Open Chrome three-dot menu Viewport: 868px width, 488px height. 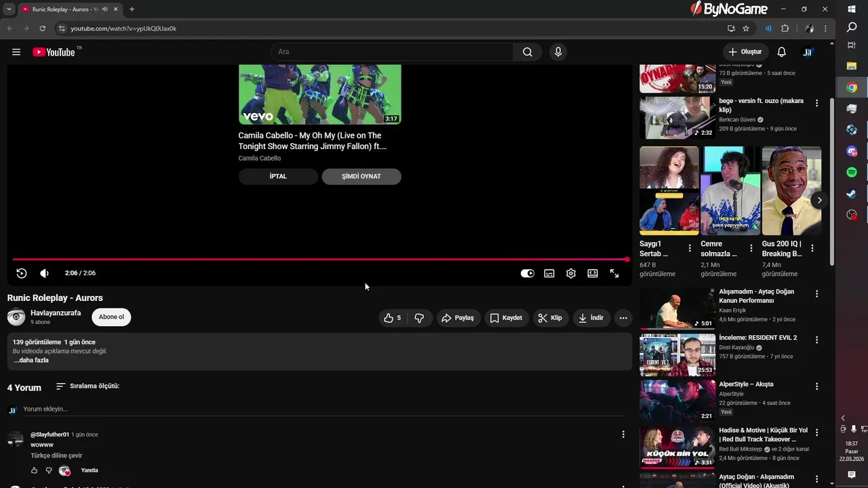click(825, 28)
